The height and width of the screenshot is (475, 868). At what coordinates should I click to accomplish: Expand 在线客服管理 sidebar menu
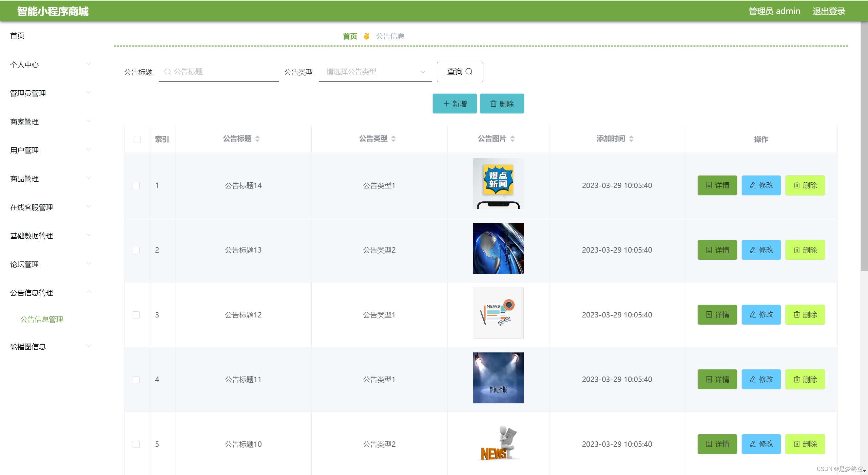(x=51, y=207)
